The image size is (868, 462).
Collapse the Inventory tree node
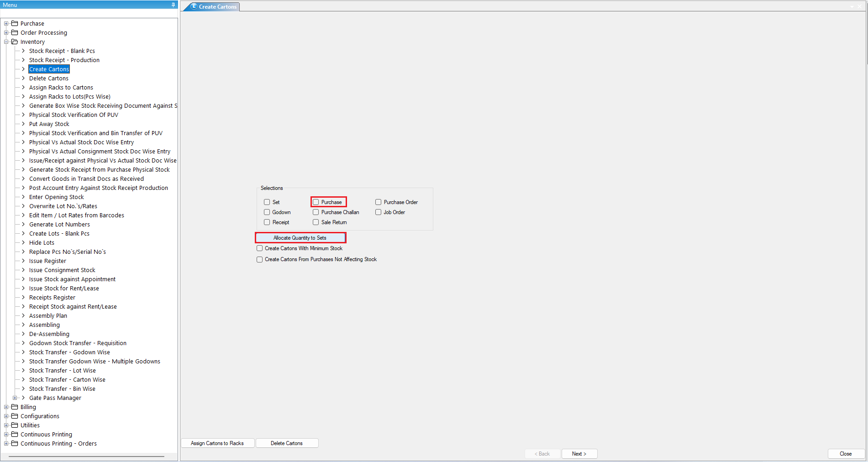[x=6, y=42]
